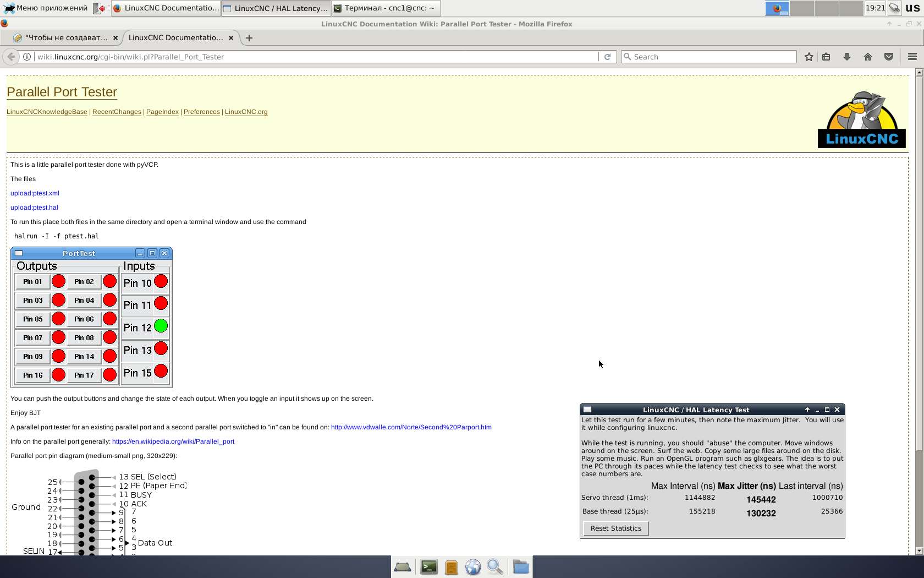Download the upload:ptest.hal file link
Image resolution: width=924 pixels, height=578 pixels.
pyautogui.click(x=34, y=208)
